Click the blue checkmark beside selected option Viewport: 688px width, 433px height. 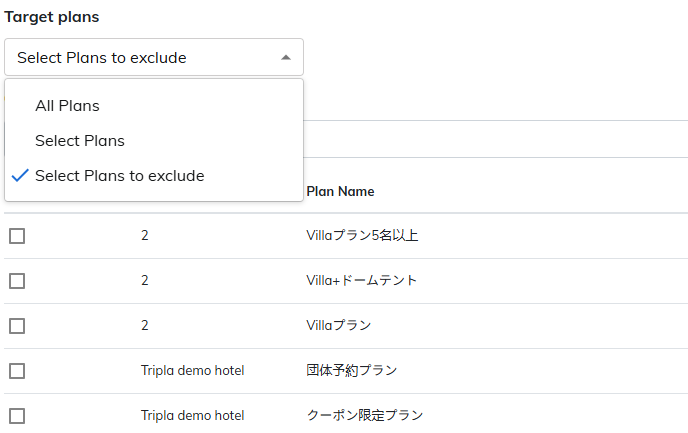click(19, 176)
